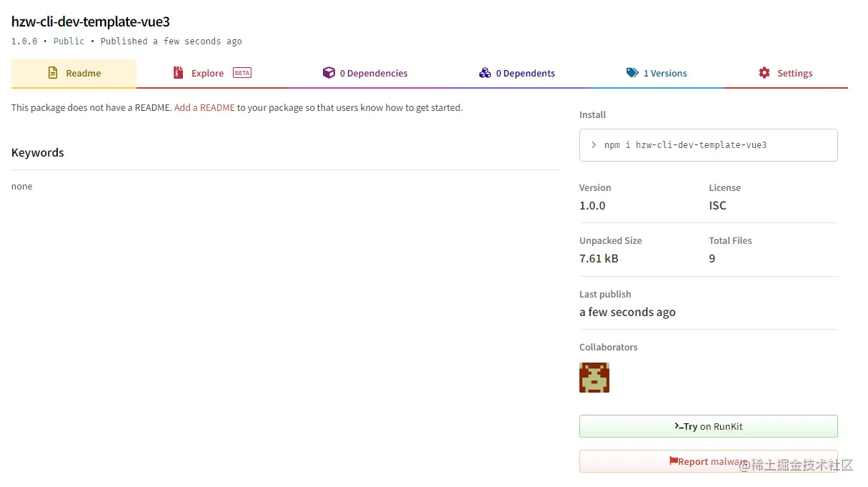Click the Collaborators heading
The image size is (868, 487).
(609, 348)
